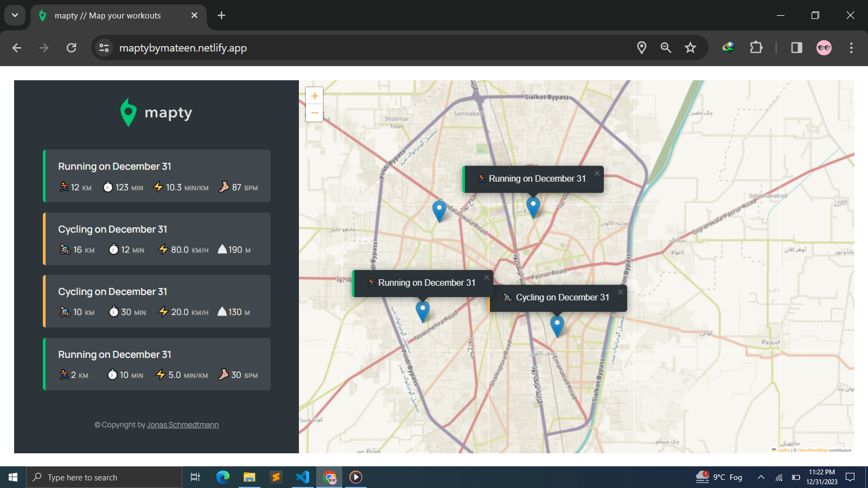Open the browser extensions puzzle icon
Viewport: 868px width, 488px height.
[756, 48]
